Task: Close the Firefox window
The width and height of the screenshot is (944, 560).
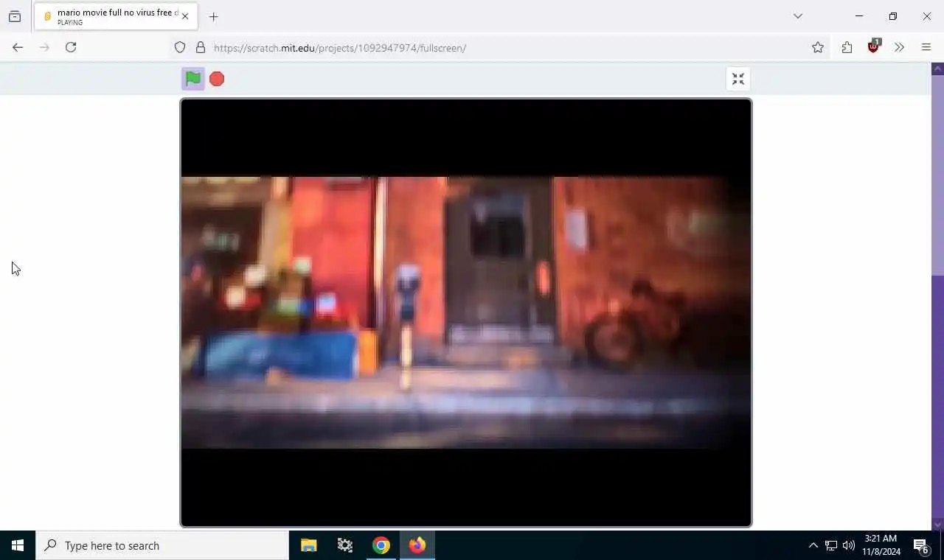Action: pos(927,16)
